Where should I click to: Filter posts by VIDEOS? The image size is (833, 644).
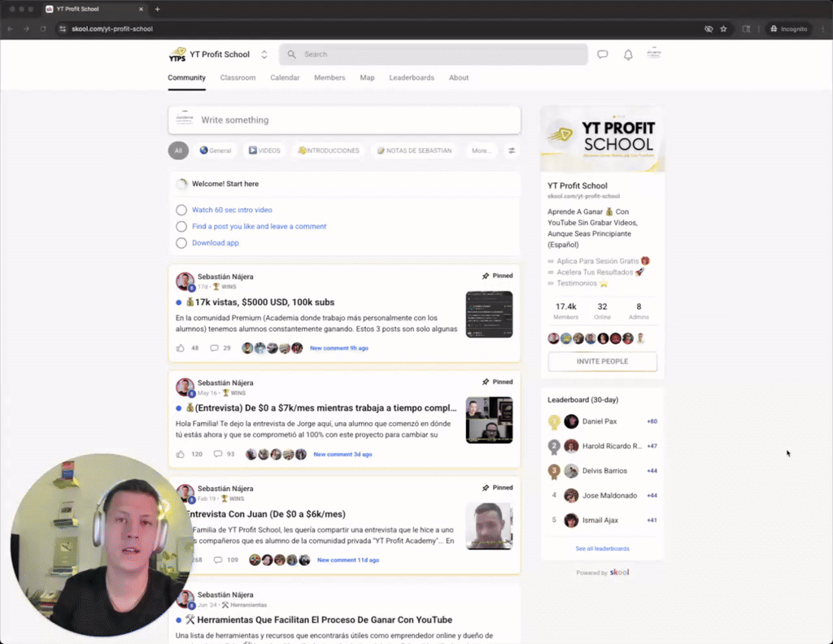(264, 150)
